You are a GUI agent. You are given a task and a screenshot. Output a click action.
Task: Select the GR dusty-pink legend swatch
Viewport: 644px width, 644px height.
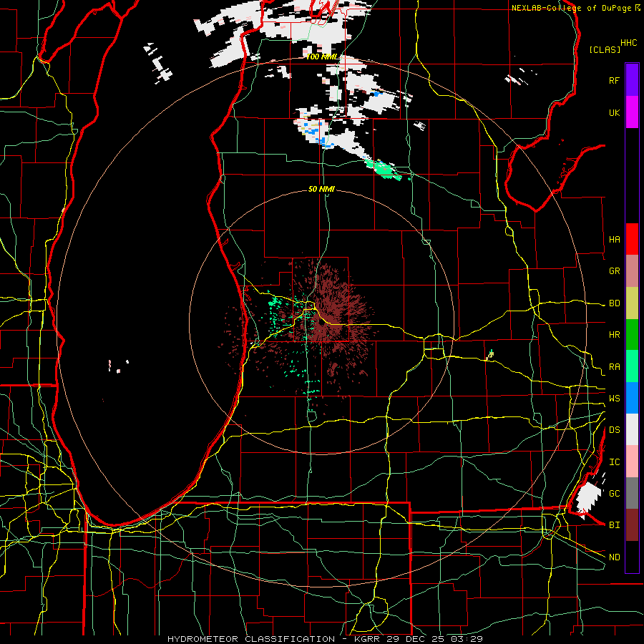[632, 271]
